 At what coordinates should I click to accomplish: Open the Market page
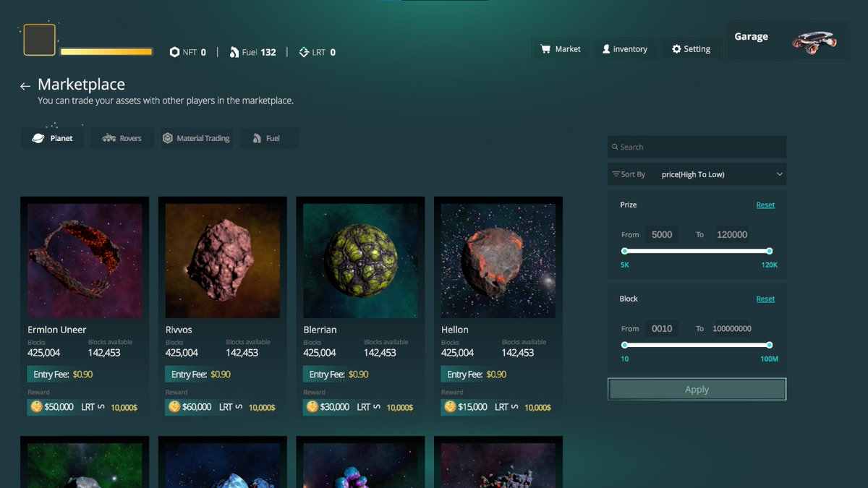[561, 49]
